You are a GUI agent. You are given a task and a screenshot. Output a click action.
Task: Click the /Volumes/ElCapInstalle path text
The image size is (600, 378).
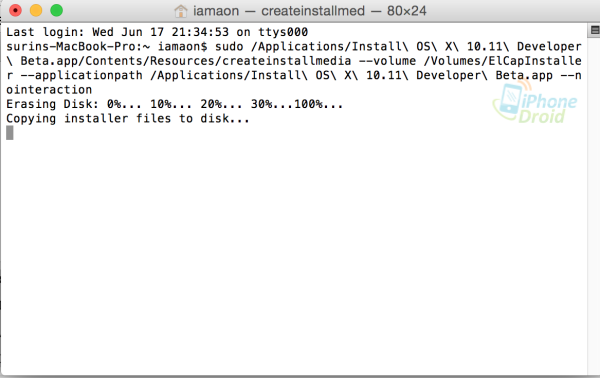[502, 61]
